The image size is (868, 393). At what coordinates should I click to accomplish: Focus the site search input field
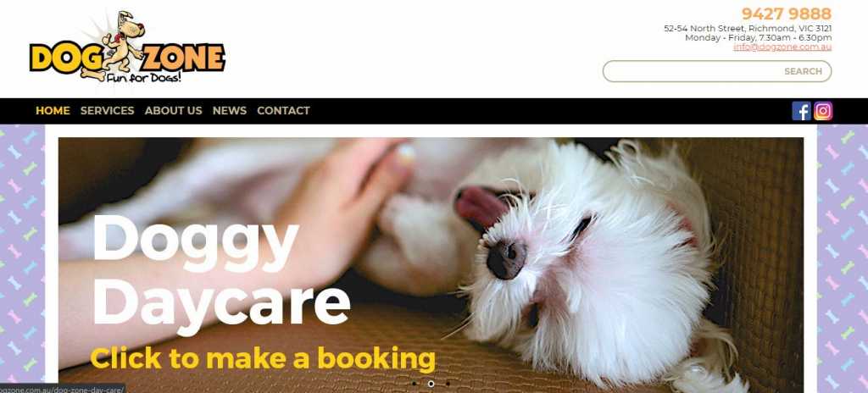click(x=692, y=71)
